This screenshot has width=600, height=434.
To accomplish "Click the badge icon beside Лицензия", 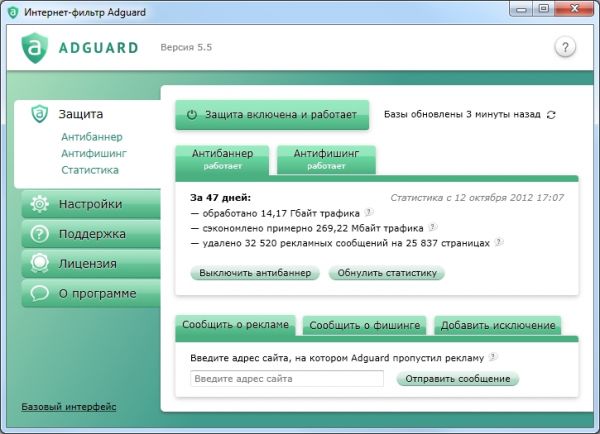I will 39,263.
